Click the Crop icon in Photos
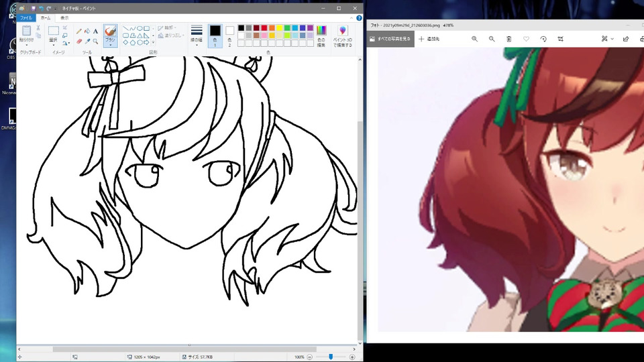 [x=561, y=39]
